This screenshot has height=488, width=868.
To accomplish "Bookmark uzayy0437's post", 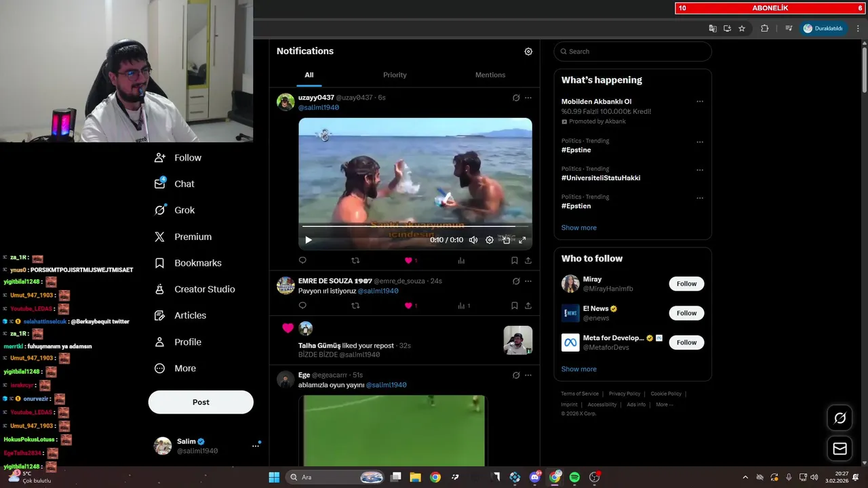I will 515,260.
